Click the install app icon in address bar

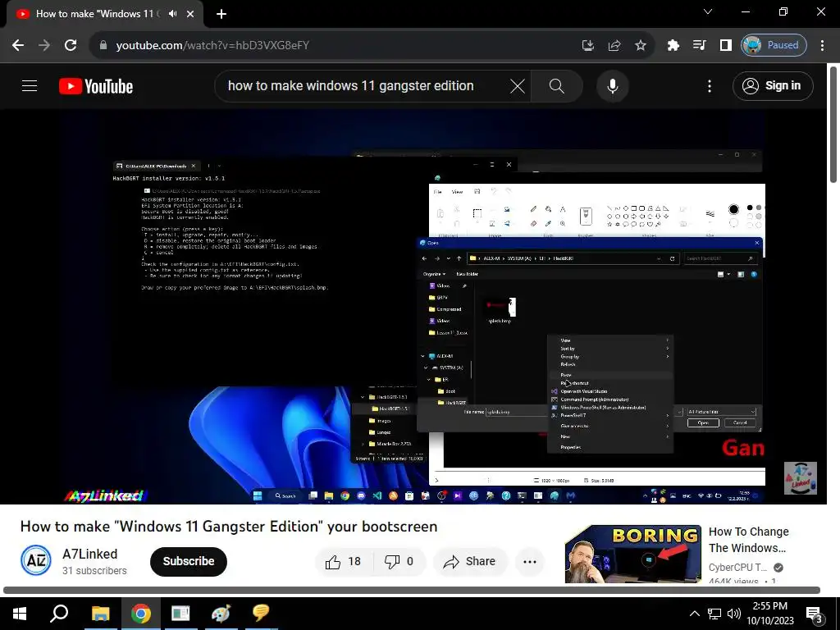tap(588, 45)
